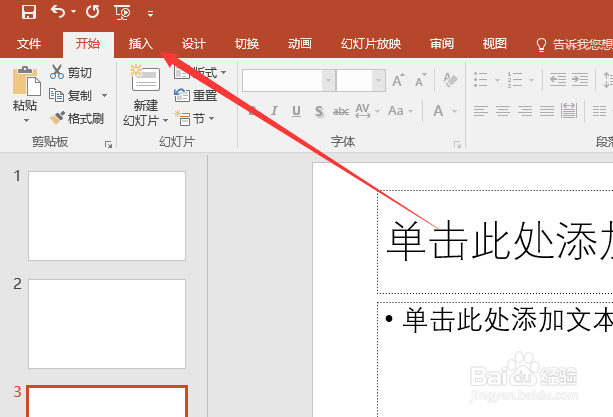Image resolution: width=613 pixels, height=417 pixels.
Task: Open the Undo history dropdown arrow
Action: point(74,12)
